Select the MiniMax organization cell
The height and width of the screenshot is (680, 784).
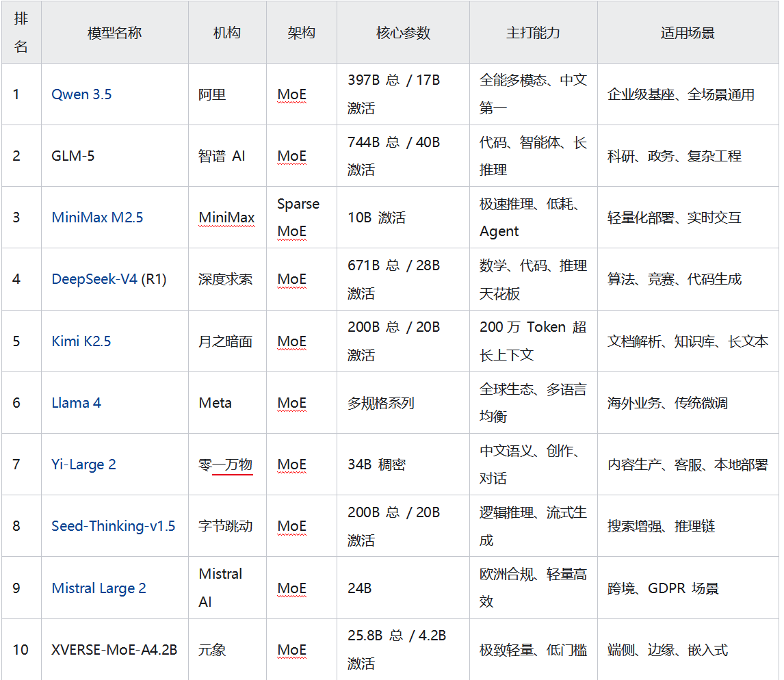[x=228, y=218]
